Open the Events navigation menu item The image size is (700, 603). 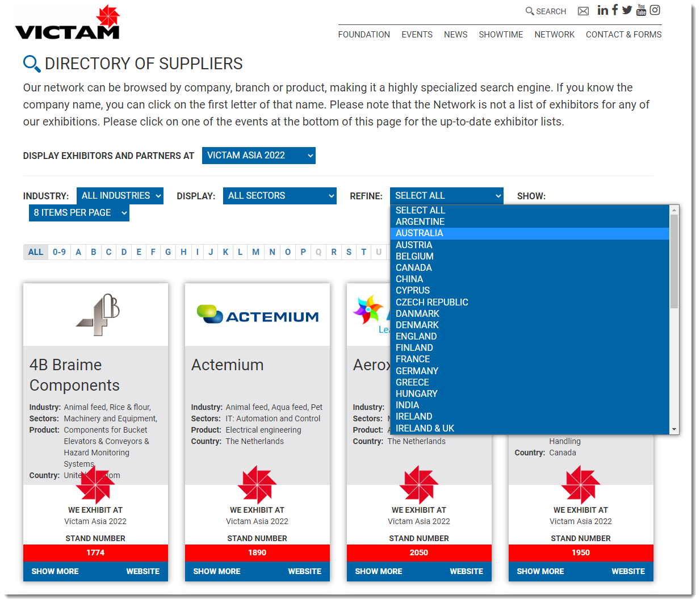(417, 35)
